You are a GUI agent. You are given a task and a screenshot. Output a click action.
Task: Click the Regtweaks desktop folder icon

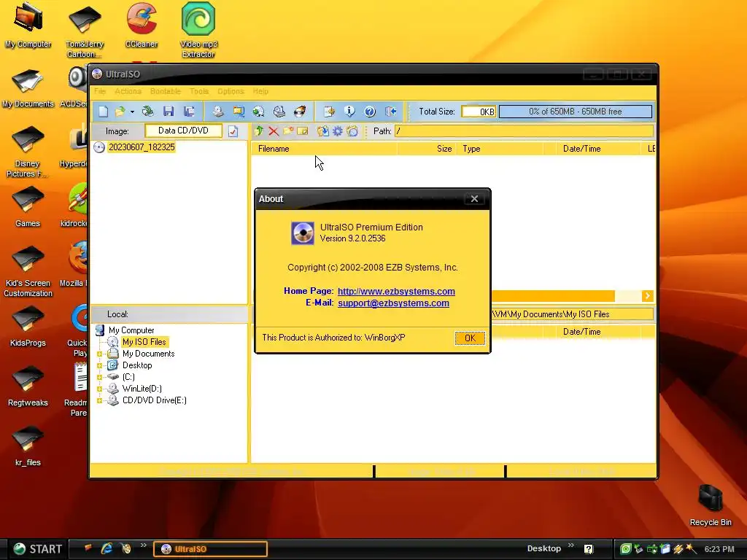(x=28, y=386)
